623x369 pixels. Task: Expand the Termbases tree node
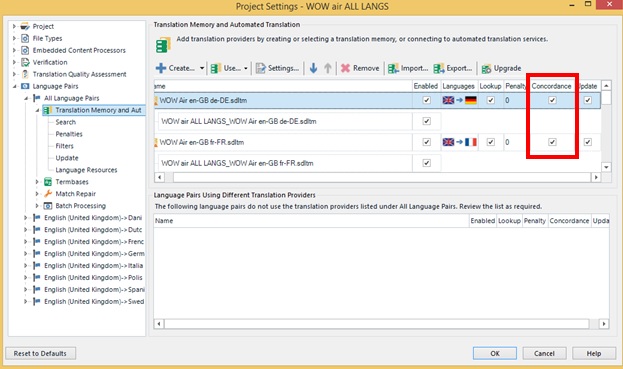coord(37,182)
